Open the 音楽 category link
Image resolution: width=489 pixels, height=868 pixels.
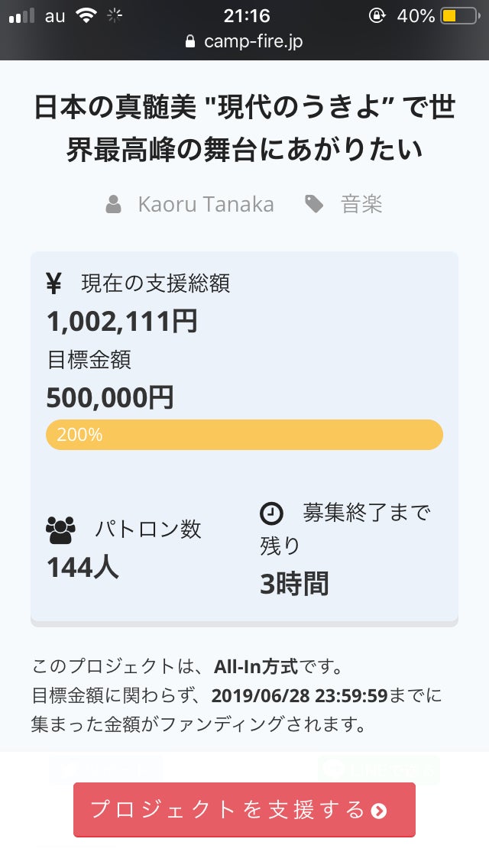361,205
